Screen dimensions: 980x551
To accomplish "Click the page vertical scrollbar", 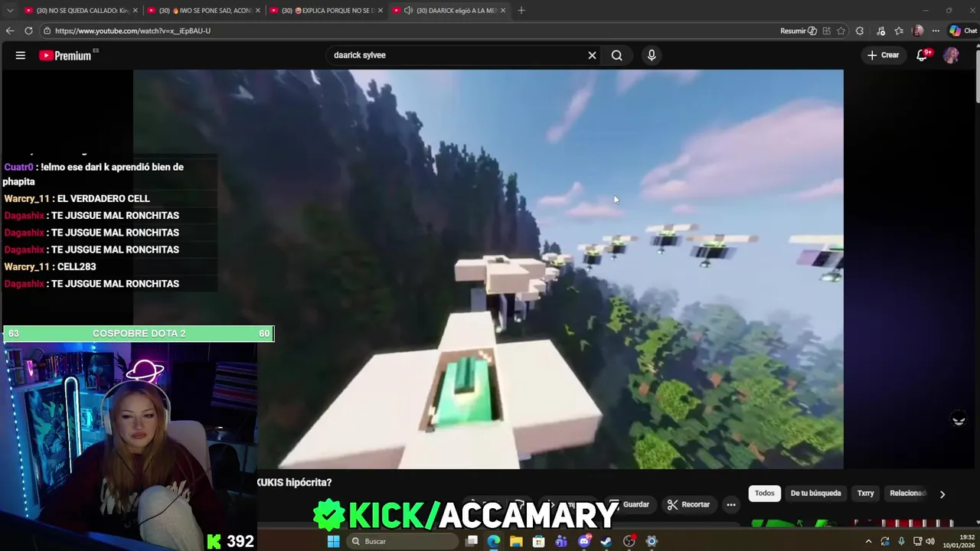I will click(977, 77).
